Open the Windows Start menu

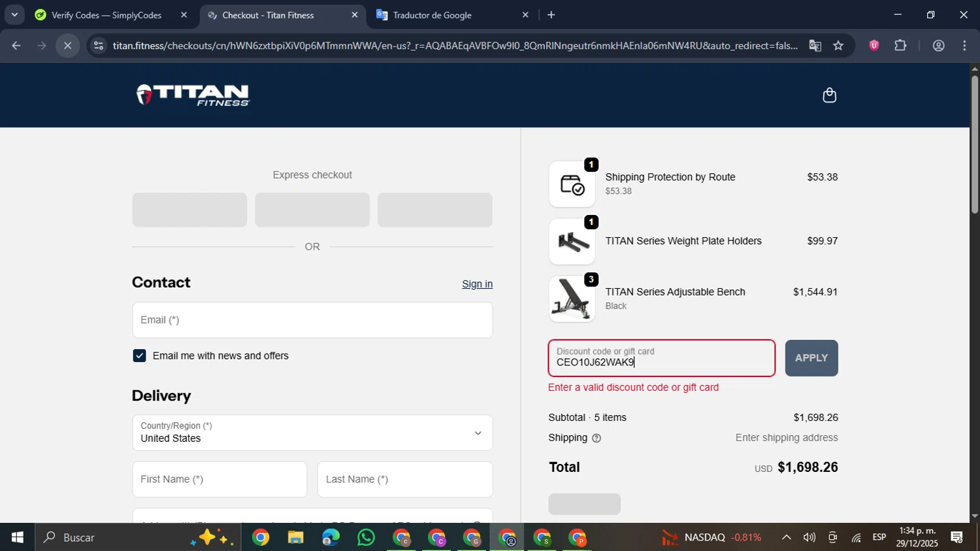(18, 537)
